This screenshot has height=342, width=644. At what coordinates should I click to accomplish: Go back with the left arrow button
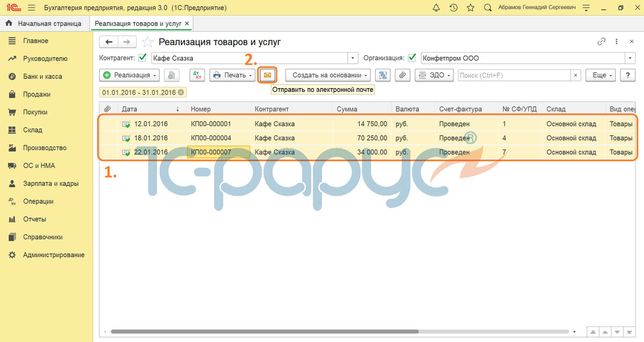tap(109, 42)
